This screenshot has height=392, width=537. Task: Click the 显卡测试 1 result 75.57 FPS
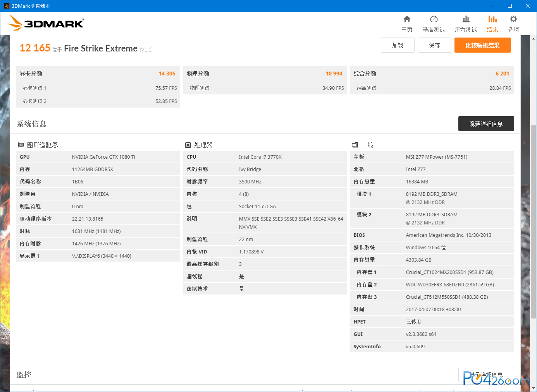(x=166, y=88)
